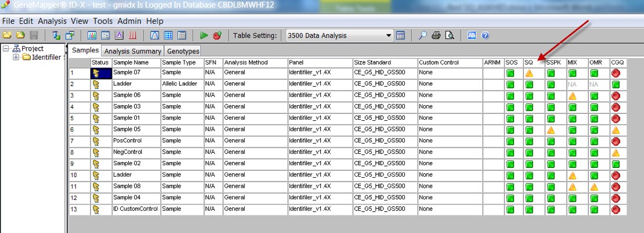Image resolution: width=644 pixels, height=233 pixels.
Task: Open the Analysis menu
Action: 52,21
